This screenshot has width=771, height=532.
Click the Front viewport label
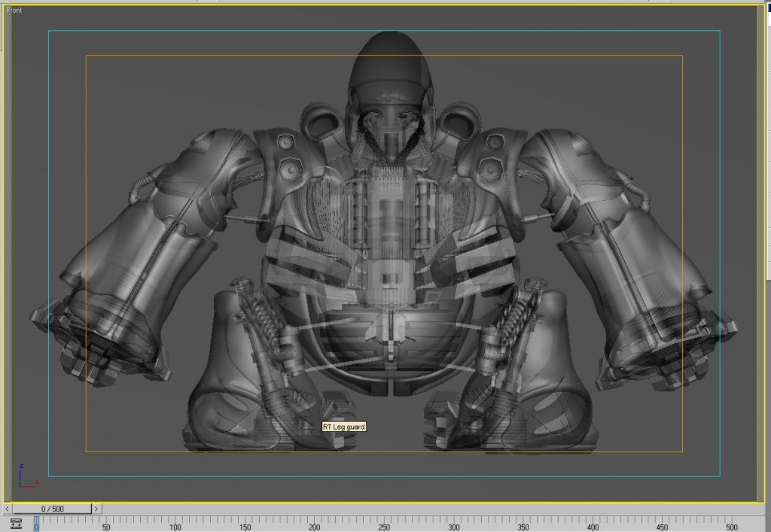click(14, 11)
